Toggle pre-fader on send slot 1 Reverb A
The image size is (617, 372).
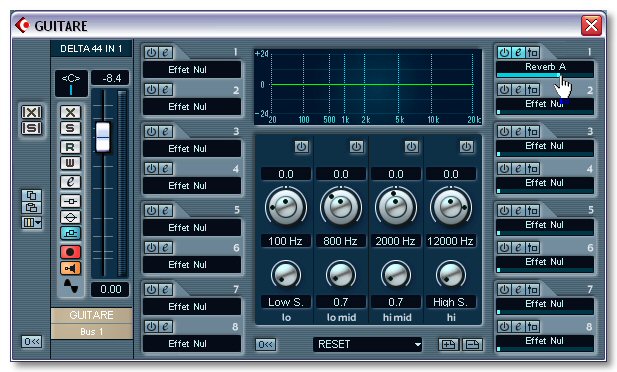[532, 52]
